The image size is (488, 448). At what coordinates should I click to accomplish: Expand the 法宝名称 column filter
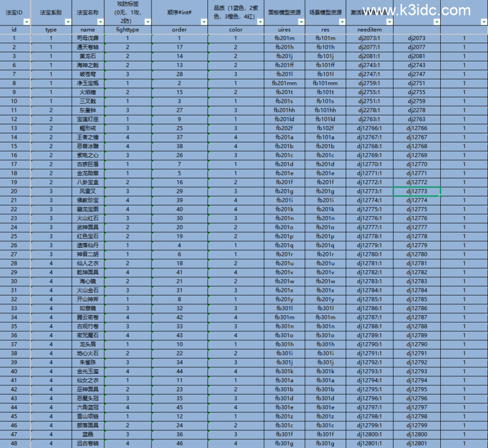click(100, 22)
